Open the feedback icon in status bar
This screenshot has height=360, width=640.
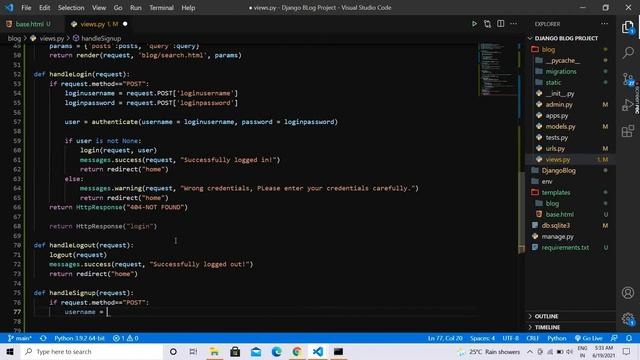tap(614, 338)
